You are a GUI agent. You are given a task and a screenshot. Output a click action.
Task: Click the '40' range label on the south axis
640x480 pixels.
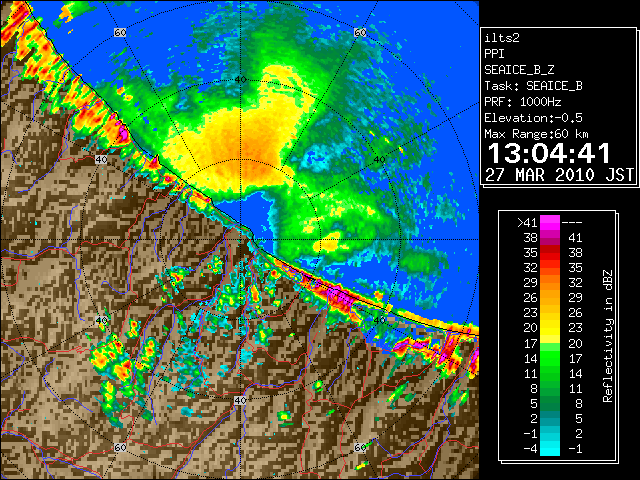tap(240, 400)
